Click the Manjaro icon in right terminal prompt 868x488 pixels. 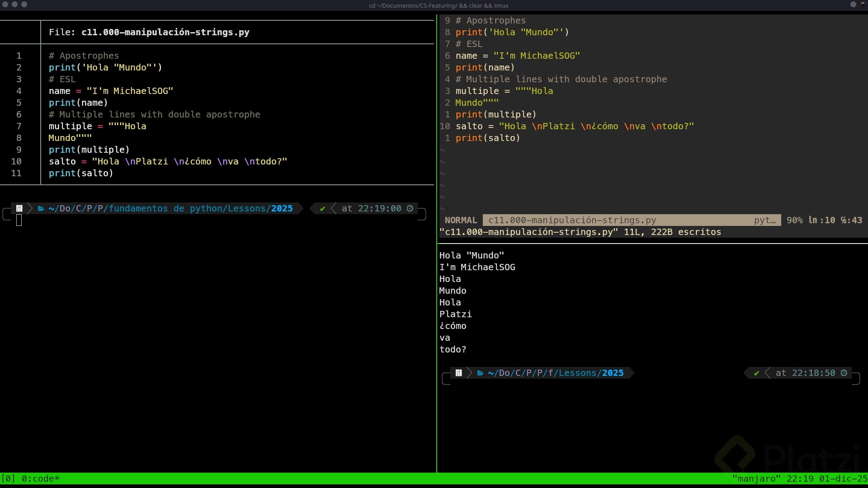[x=458, y=373]
